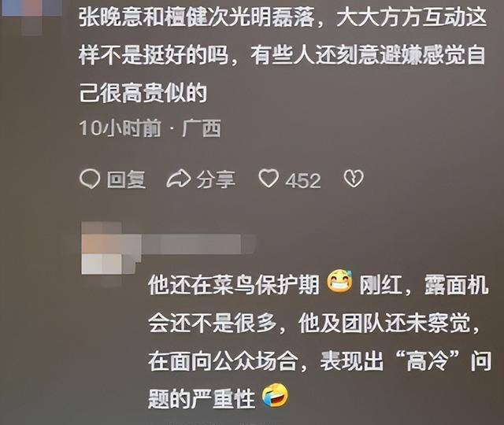Like the comment with the heart icon
504x425 pixels.
[269, 179]
